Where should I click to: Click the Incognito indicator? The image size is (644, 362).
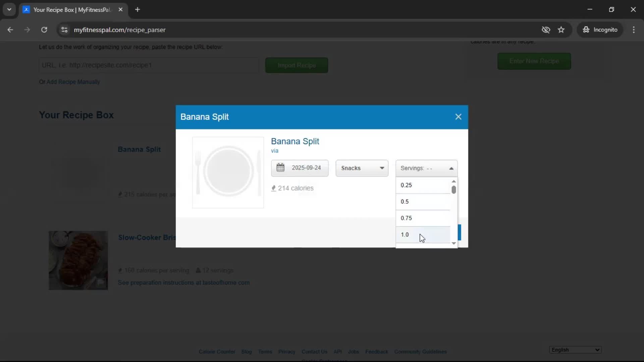[x=600, y=30]
